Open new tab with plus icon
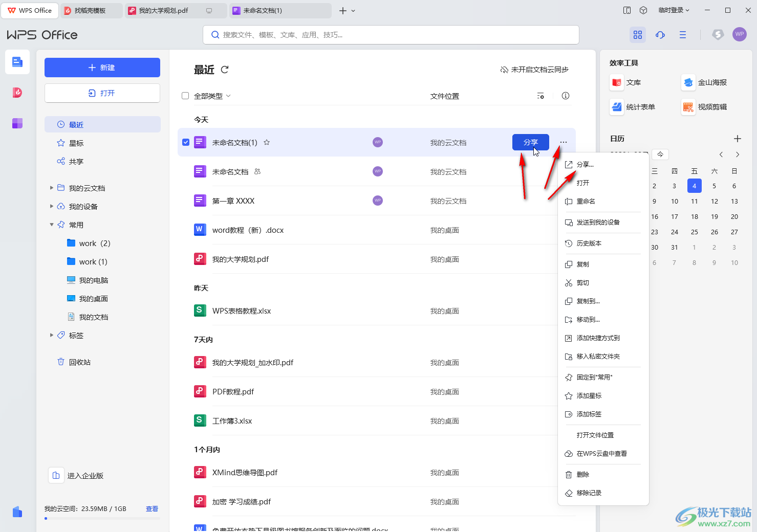 342,10
